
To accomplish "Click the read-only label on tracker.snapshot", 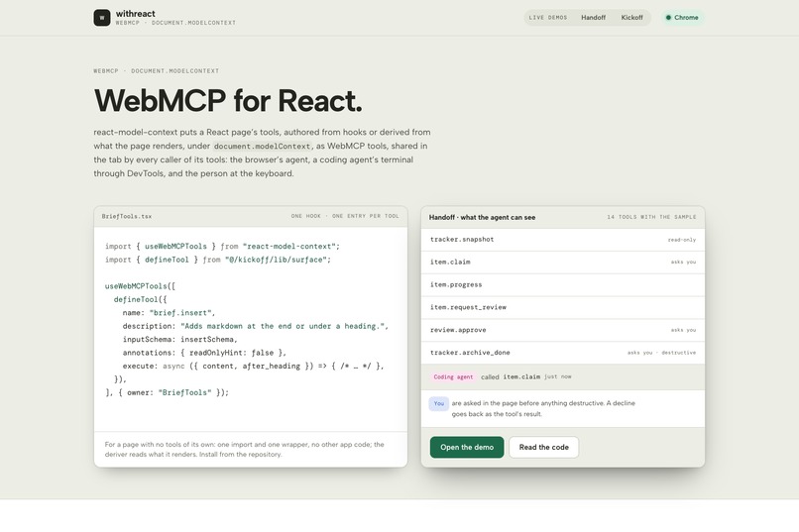I will (682, 240).
